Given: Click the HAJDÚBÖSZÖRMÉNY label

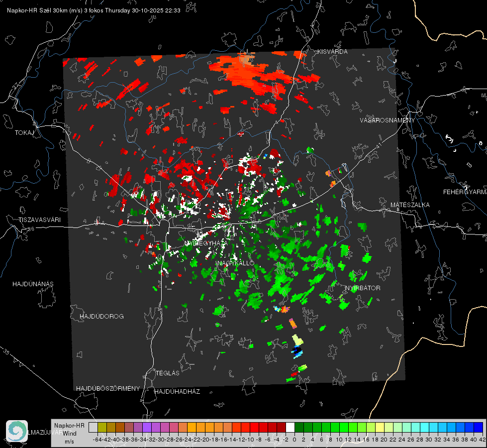Looking at the screenshot, I should click(x=108, y=388).
